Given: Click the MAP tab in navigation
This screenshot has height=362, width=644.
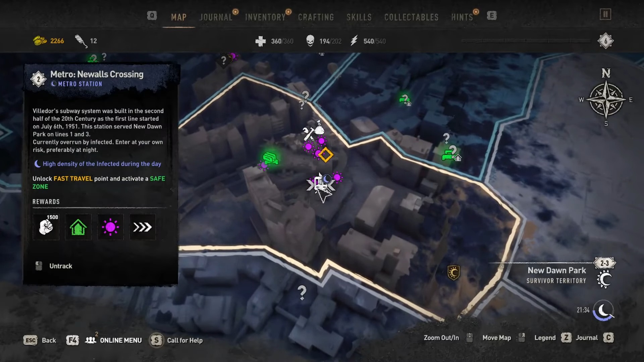Looking at the screenshot, I should 179,17.
